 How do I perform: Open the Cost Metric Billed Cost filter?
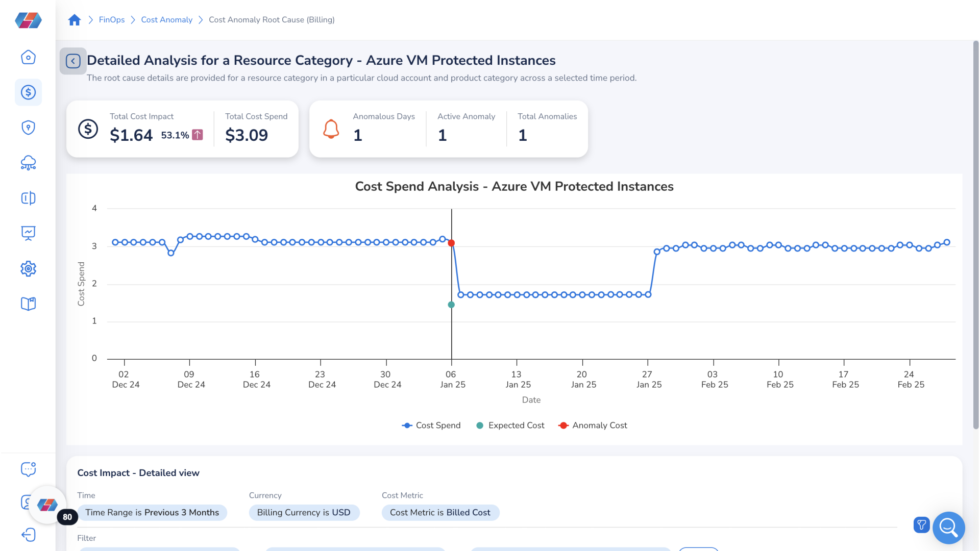pos(440,512)
